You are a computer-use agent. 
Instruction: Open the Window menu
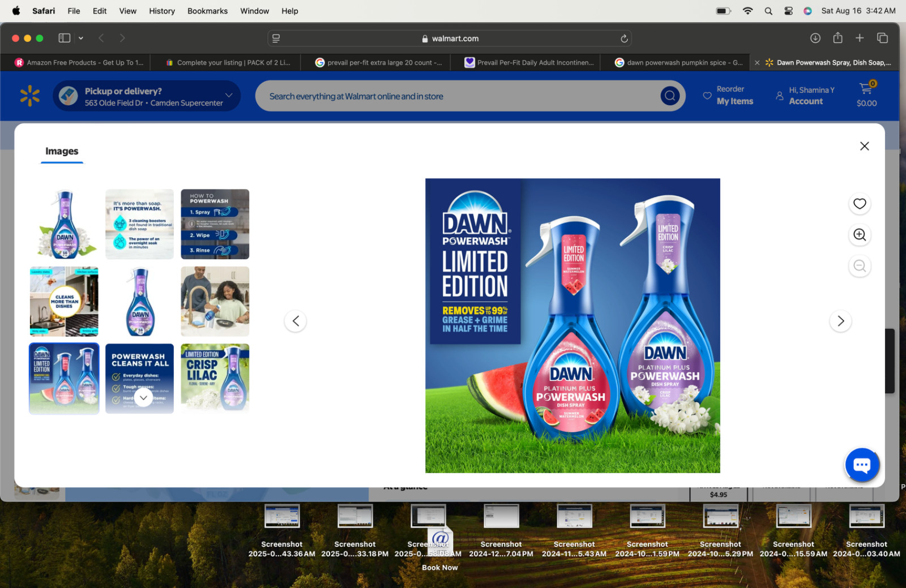point(254,11)
